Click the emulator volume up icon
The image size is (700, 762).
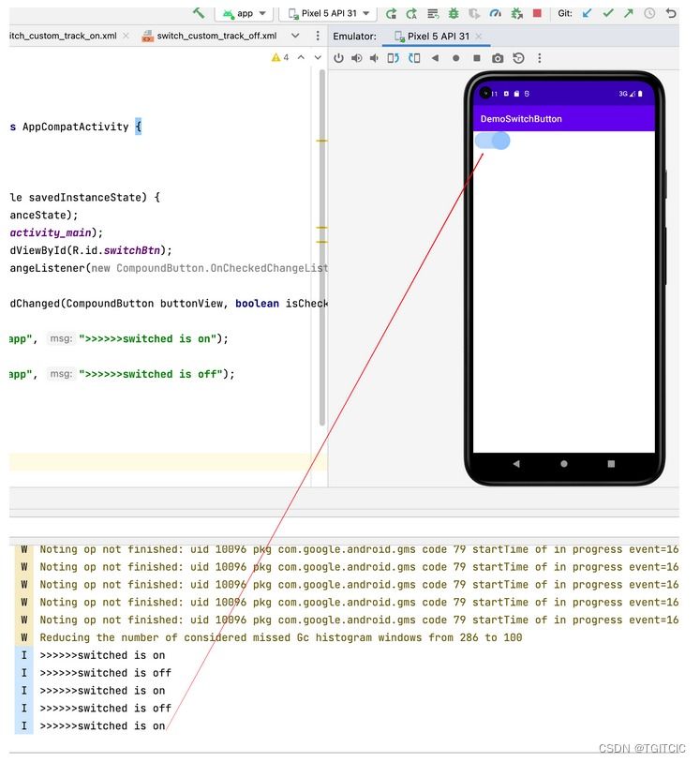356,58
